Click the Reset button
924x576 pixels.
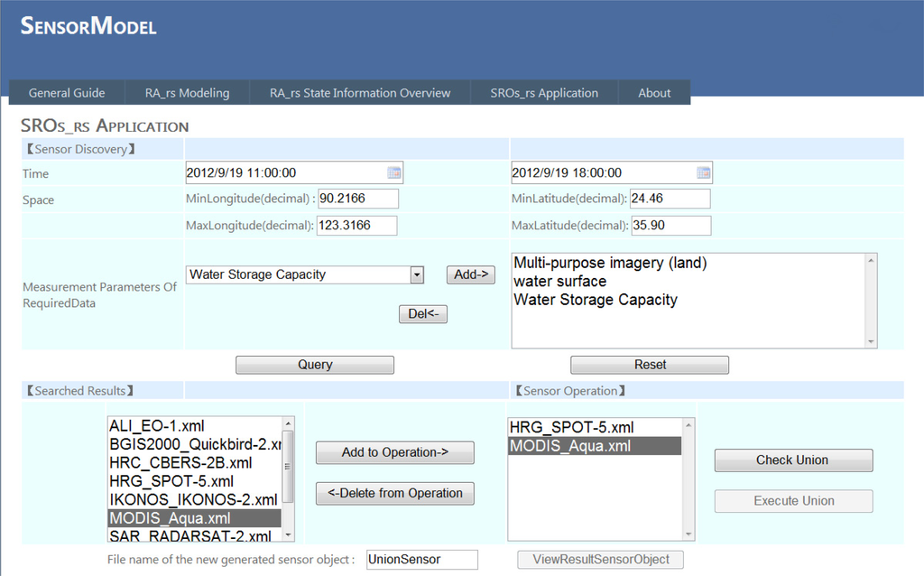coord(650,365)
